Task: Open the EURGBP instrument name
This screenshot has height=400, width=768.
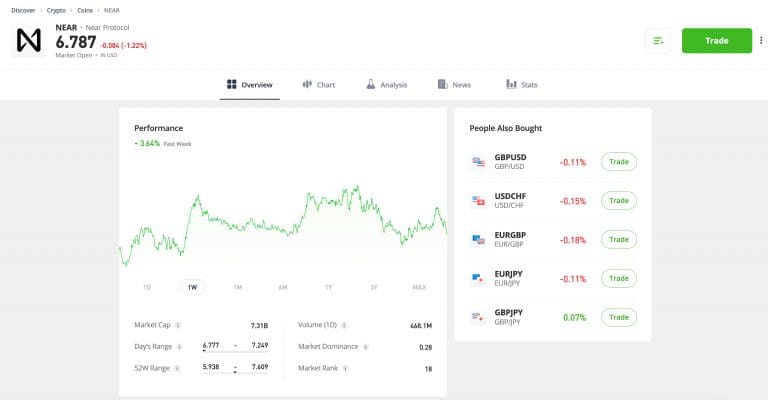Action: tap(510, 235)
